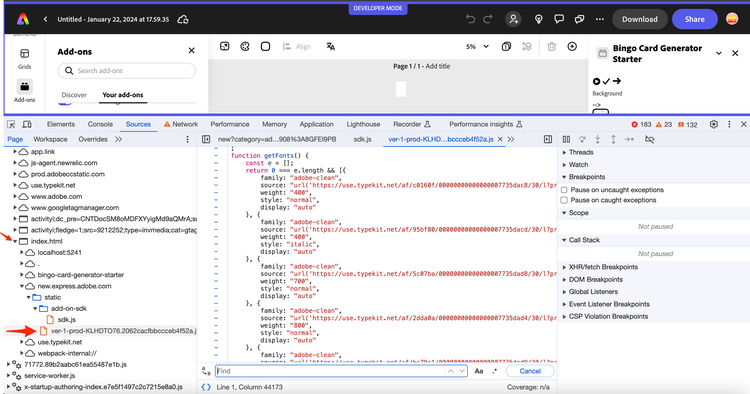Open the Add-ons sidebar item
This screenshot has width=750, height=394.
24,90
